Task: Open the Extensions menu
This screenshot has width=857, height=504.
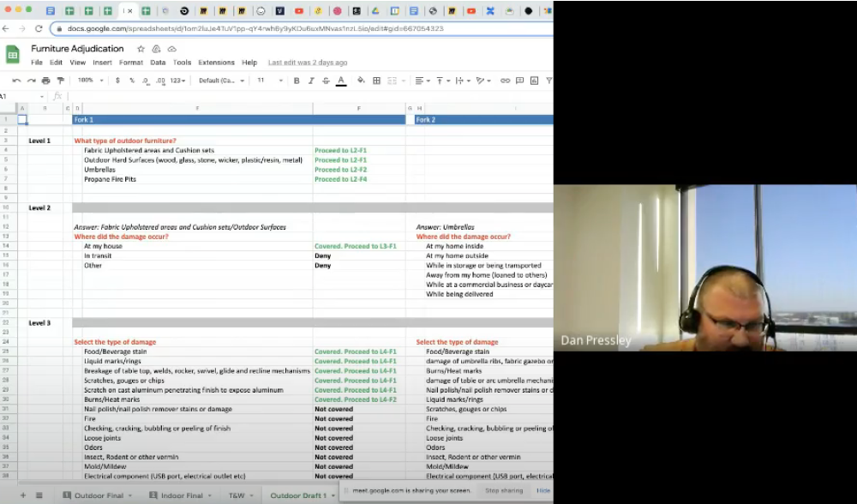Action: [x=216, y=63]
